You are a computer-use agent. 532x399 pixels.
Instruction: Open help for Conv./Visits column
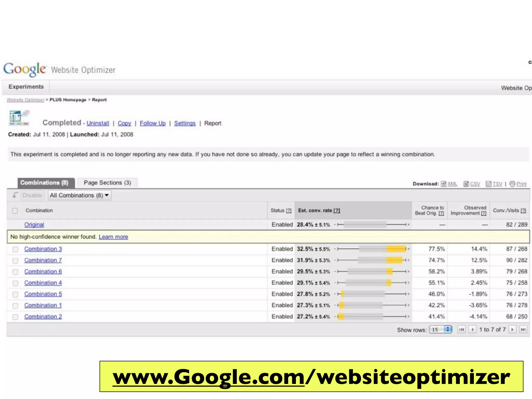523,210
